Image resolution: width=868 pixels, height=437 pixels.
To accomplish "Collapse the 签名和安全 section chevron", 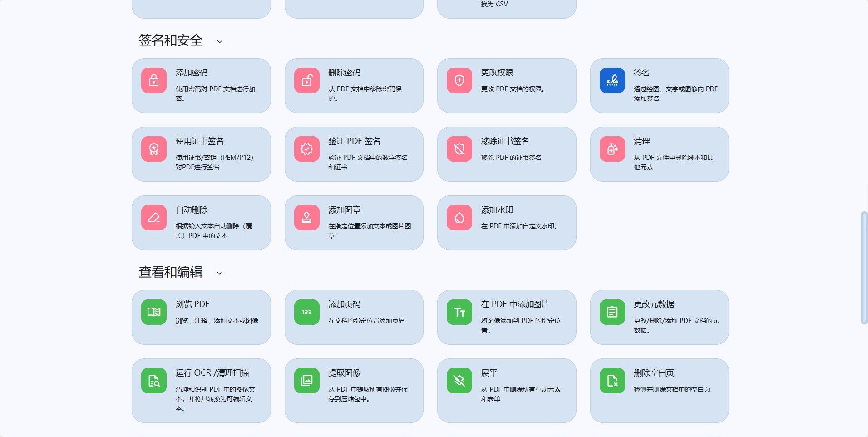I will (220, 41).
